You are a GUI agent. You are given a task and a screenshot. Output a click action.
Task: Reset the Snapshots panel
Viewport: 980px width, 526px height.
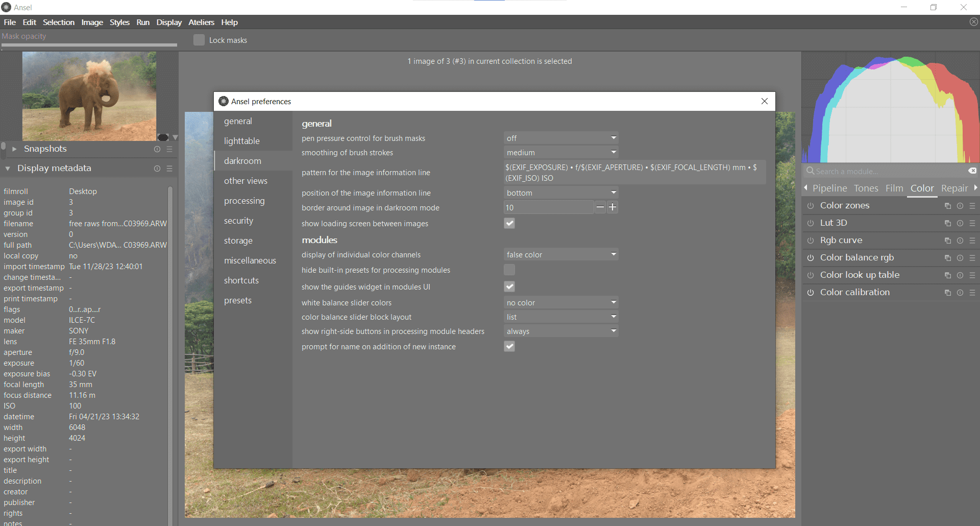tap(157, 149)
